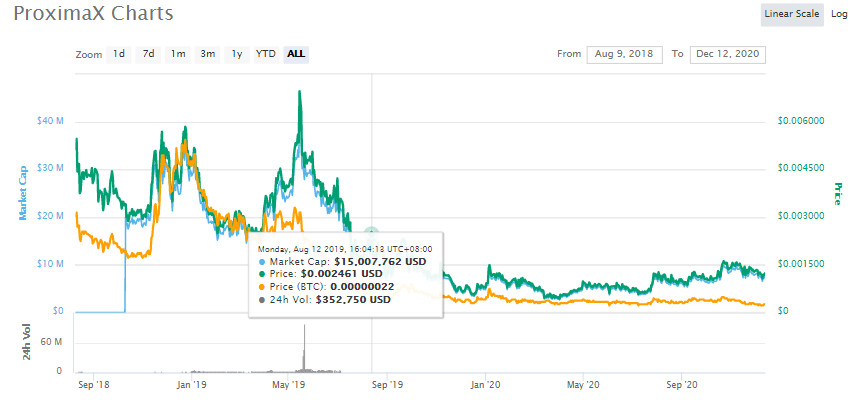The image size is (850, 400).
Task: Edit the From date field Aug 9, 2018
Action: (624, 55)
